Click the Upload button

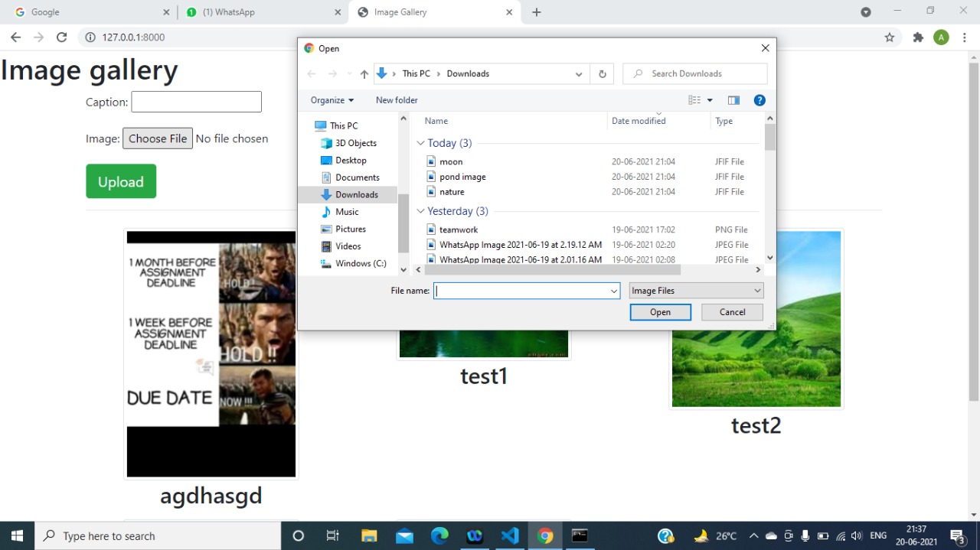point(120,181)
